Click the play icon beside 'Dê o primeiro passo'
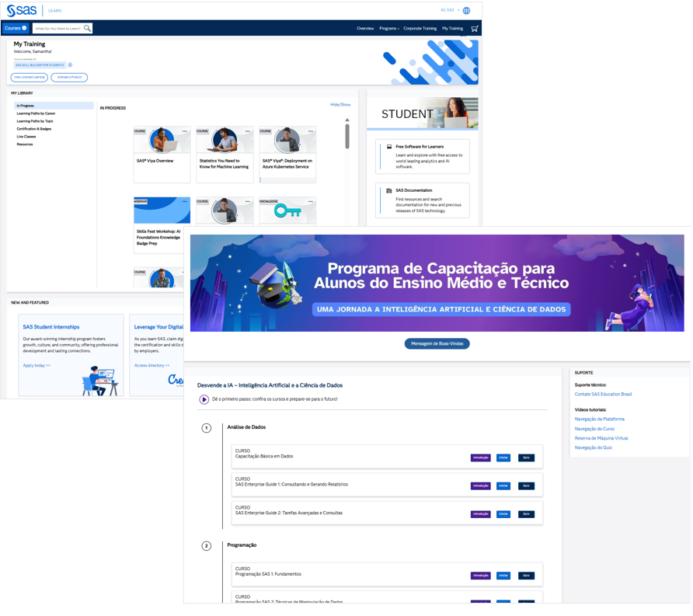This screenshot has width=693, height=616. pos(204,399)
